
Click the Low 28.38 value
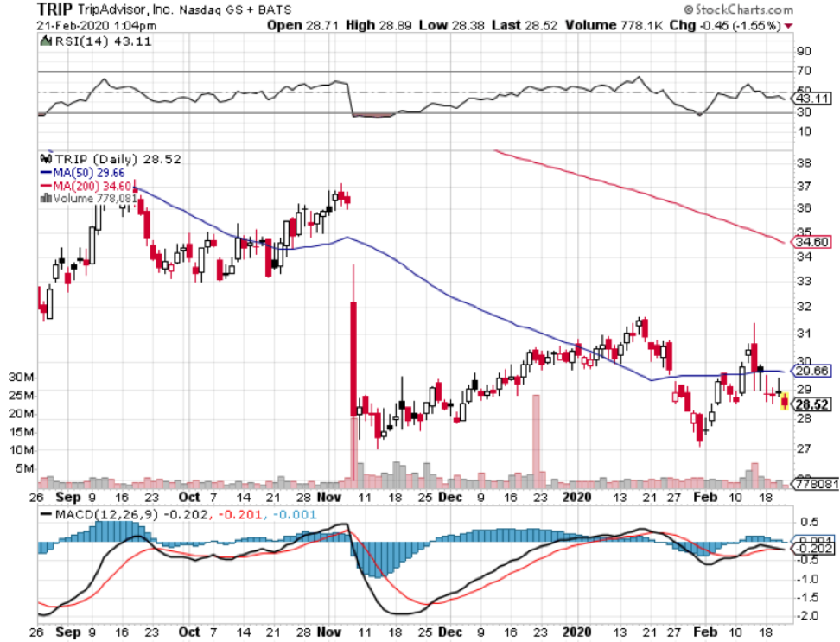pyautogui.click(x=452, y=26)
